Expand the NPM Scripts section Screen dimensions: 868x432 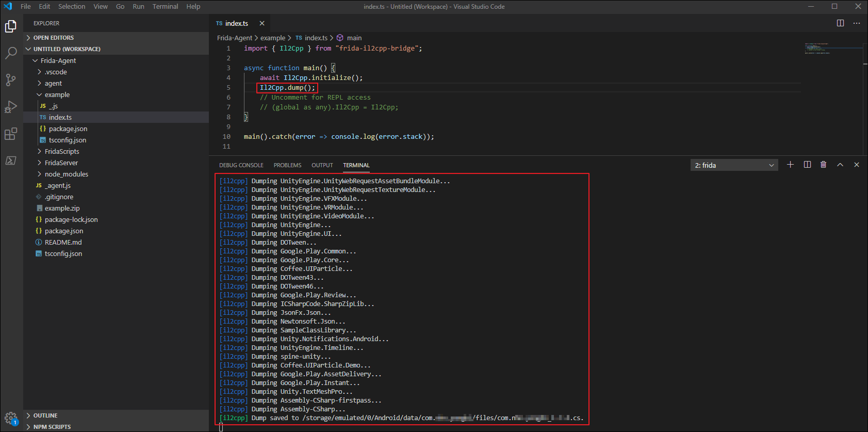[116, 427]
